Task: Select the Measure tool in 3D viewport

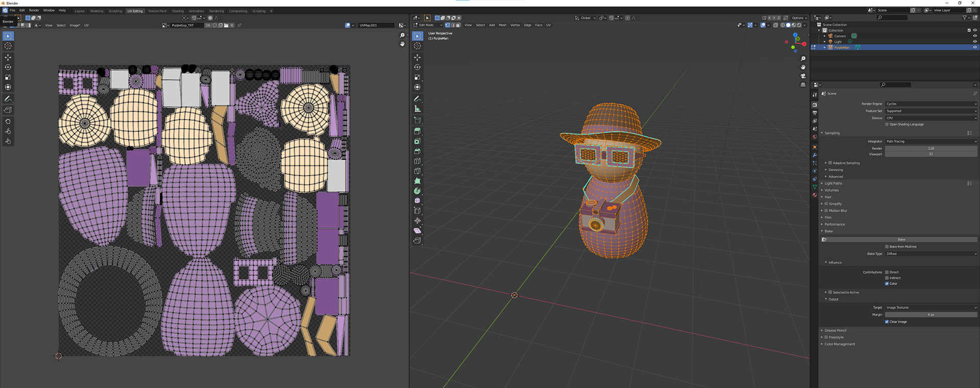Action: [x=418, y=109]
